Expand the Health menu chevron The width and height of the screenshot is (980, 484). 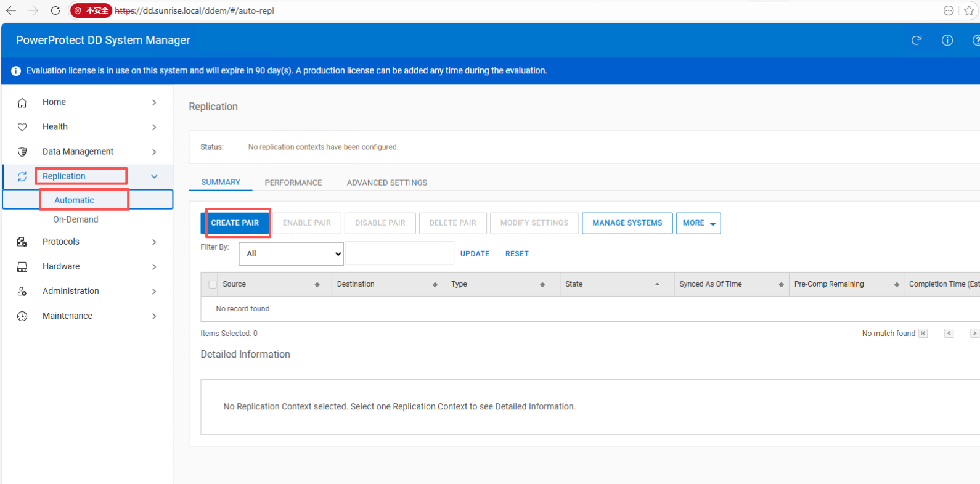154,127
